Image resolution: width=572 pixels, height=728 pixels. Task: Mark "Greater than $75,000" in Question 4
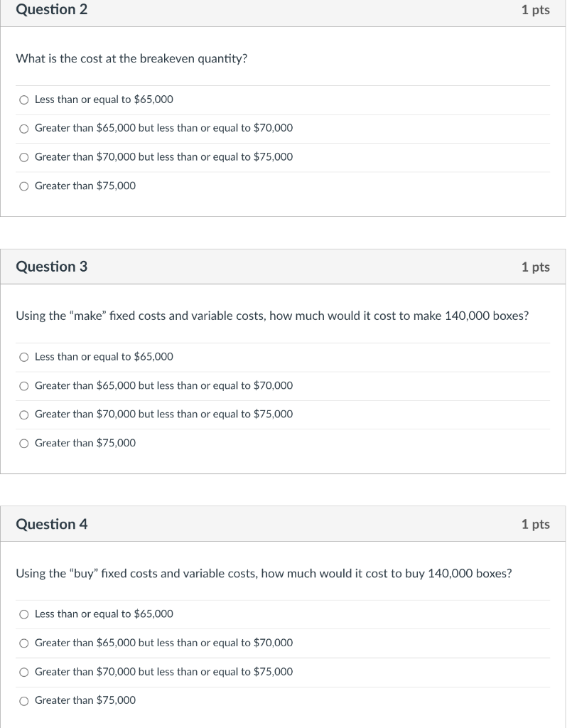tap(24, 701)
